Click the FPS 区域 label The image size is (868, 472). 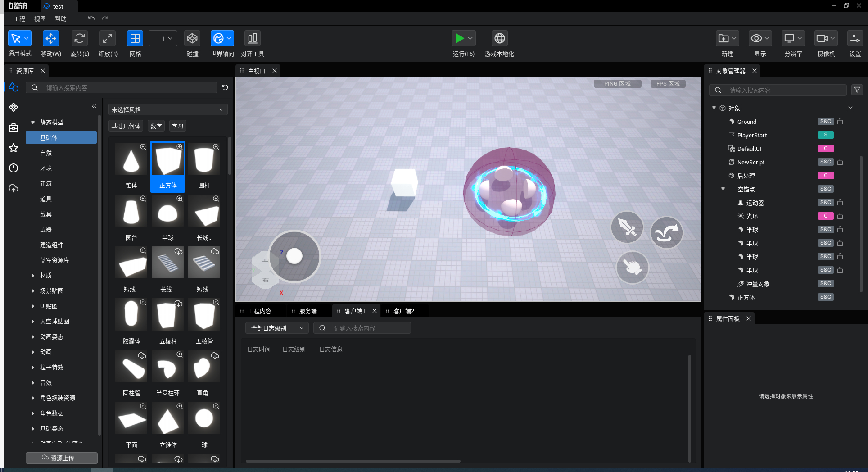coord(668,84)
